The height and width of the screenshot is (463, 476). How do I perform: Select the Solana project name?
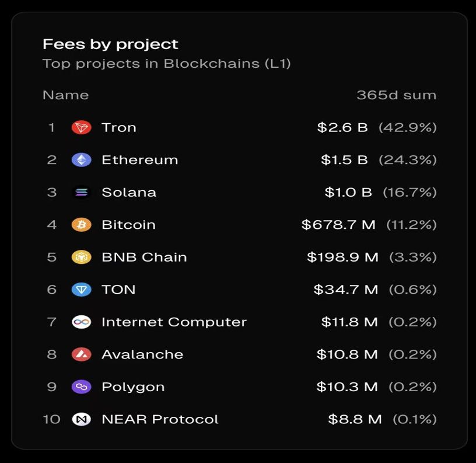128,193
